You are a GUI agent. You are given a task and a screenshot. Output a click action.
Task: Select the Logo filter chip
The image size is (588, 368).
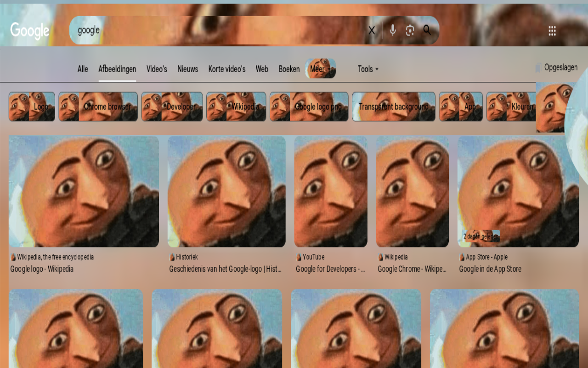pos(32,107)
